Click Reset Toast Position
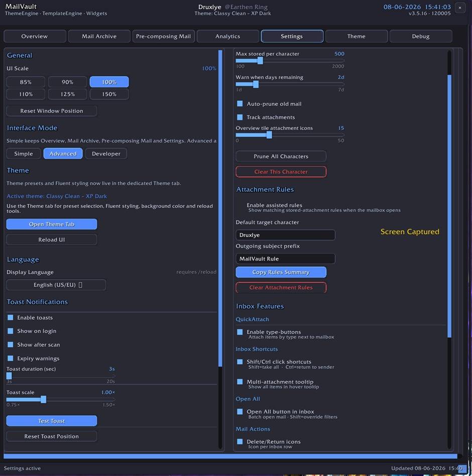 pyautogui.click(x=52, y=436)
